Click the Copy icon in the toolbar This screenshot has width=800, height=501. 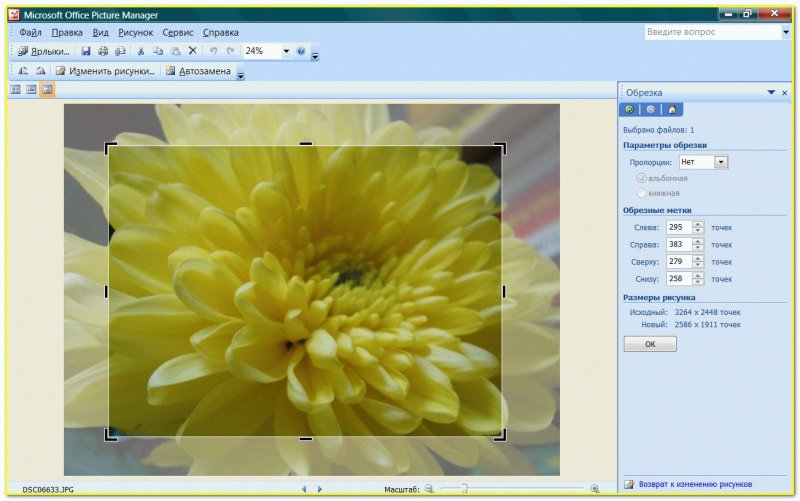(x=158, y=51)
